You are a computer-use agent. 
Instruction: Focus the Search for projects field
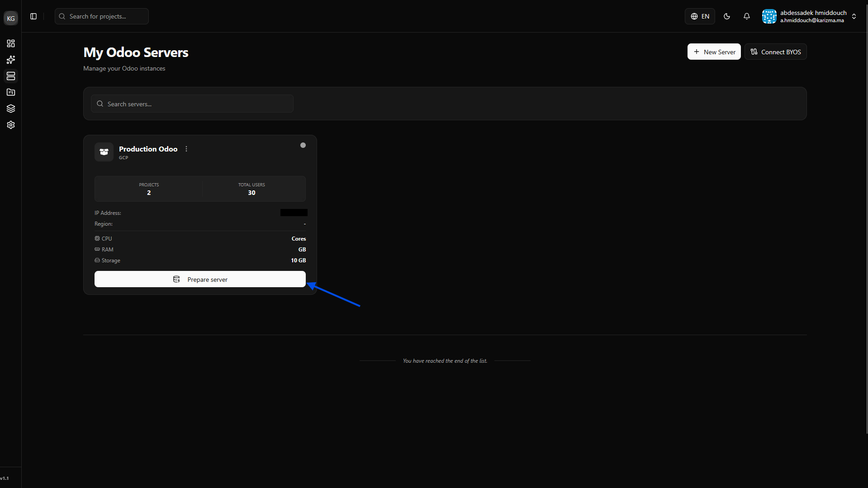(x=102, y=16)
